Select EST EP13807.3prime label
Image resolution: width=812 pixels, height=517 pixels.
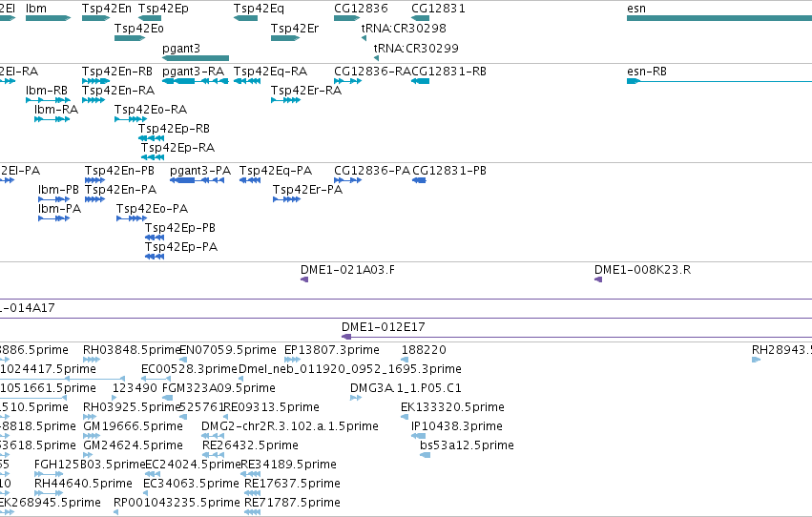(x=332, y=350)
